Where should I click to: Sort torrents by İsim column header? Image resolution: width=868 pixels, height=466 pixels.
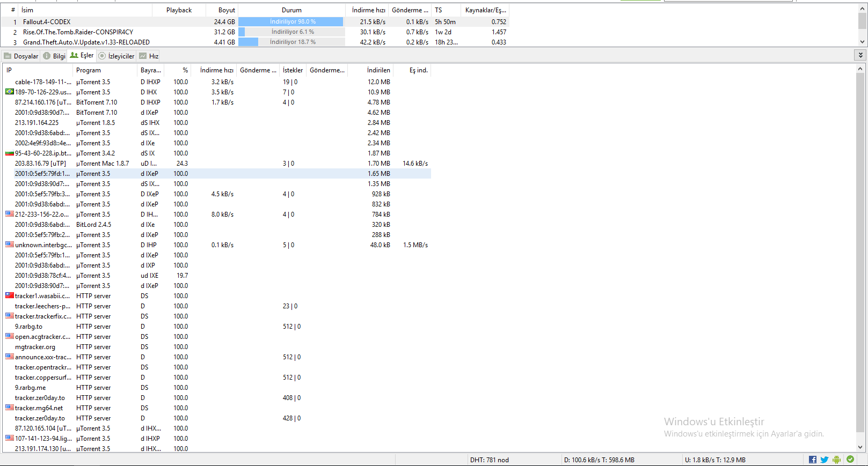tap(85, 10)
